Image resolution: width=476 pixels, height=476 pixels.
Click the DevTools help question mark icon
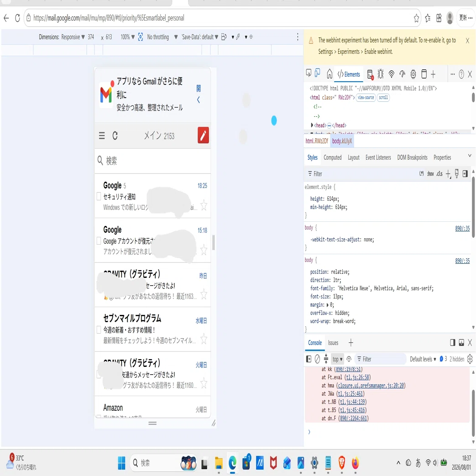[x=461, y=74]
